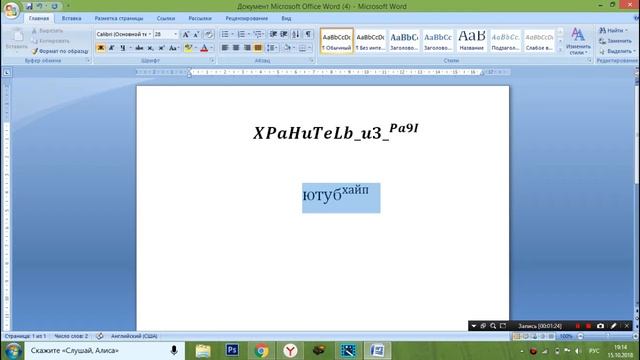This screenshot has height=360, width=640.
Task: Save the document from Quick Access toolbar
Action: [29, 6]
